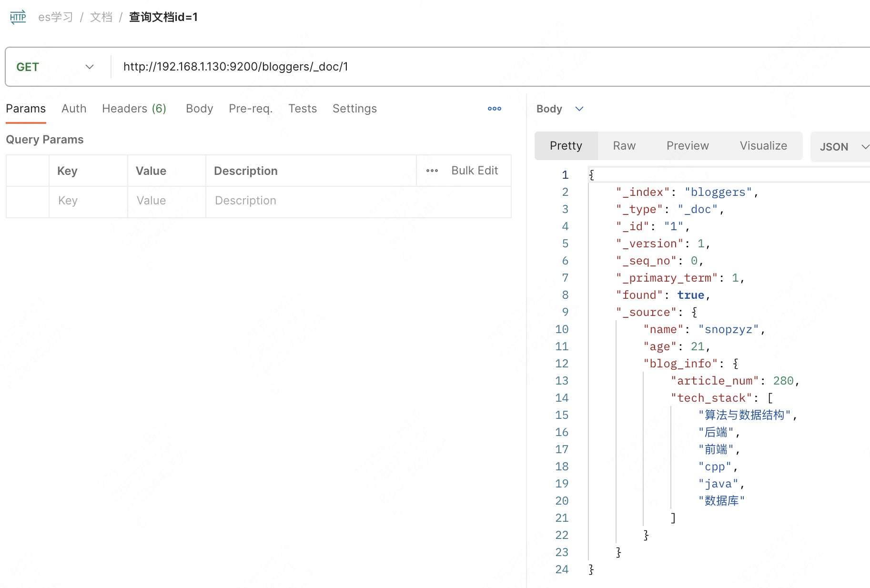Image resolution: width=870 pixels, height=588 pixels.
Task: Select the Pretty response view
Action: click(x=566, y=146)
